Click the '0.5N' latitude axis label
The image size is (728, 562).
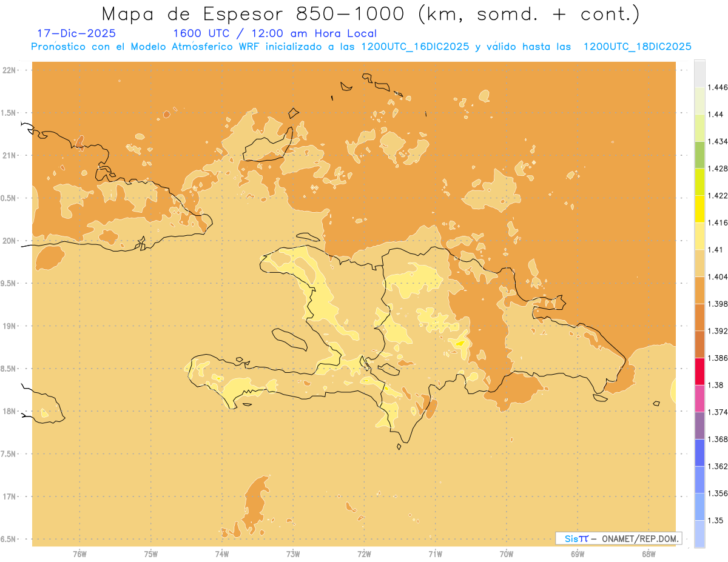(8, 198)
